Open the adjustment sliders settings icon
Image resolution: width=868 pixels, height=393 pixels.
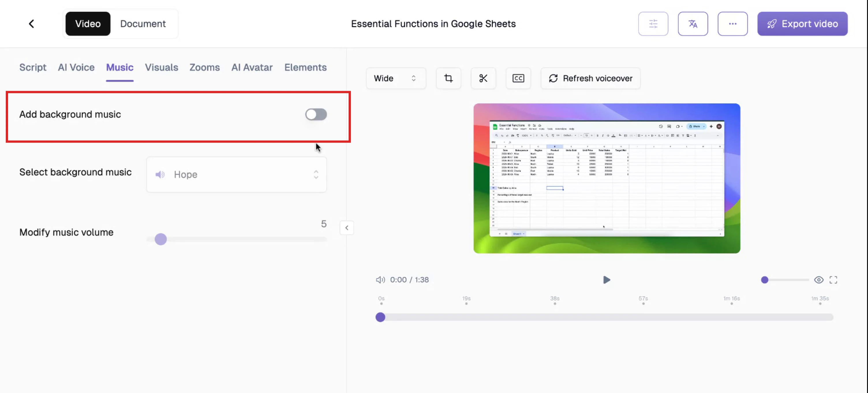(653, 24)
